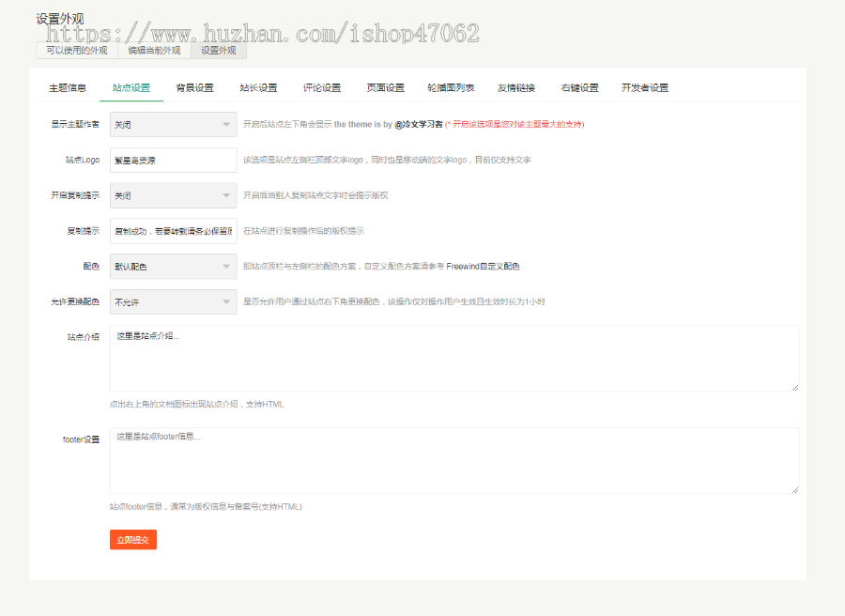Open the 站长设置 tab
The width and height of the screenshot is (845, 616).
259,88
